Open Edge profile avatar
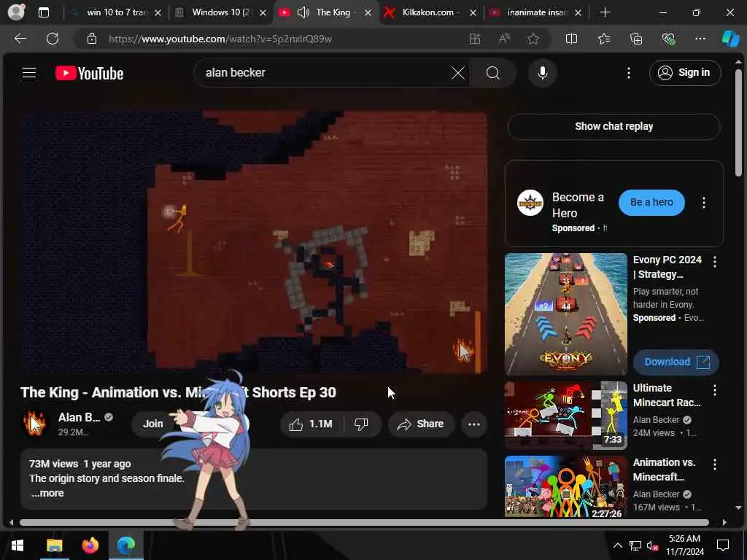 click(16, 12)
